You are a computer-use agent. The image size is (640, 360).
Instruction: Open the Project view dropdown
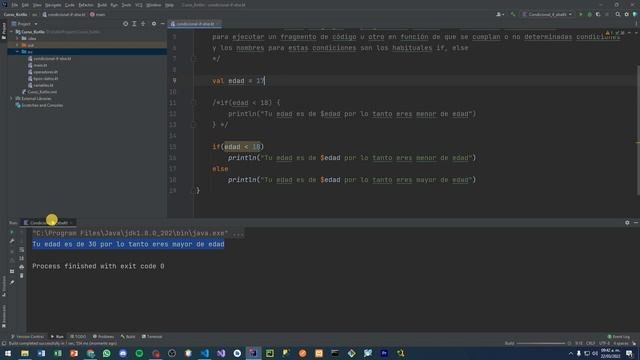24,24
